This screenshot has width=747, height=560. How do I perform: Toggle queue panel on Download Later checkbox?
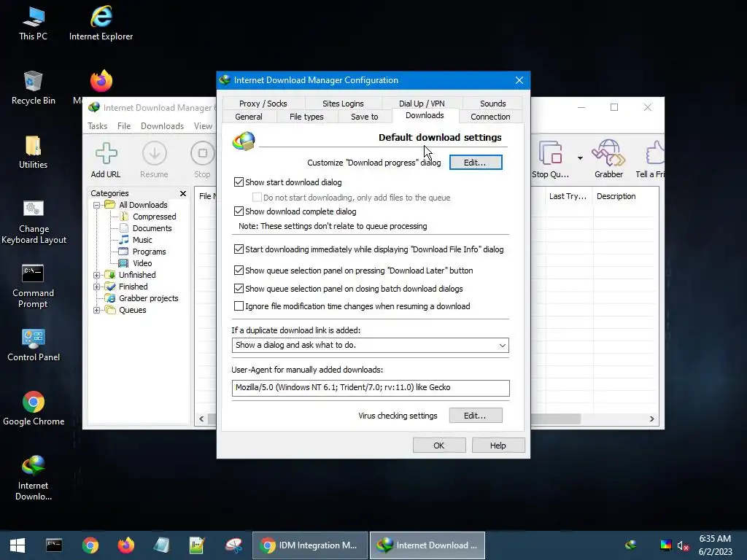pyautogui.click(x=239, y=270)
